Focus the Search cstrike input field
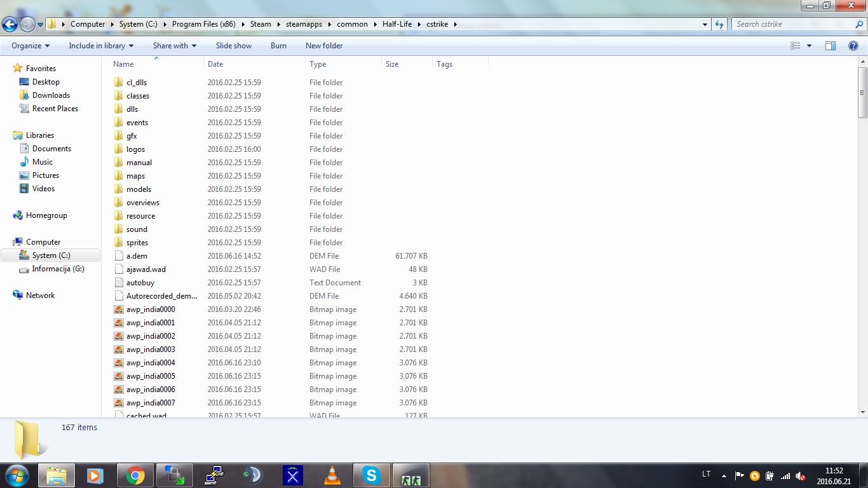The height and width of the screenshot is (488, 868). pyautogui.click(x=793, y=24)
